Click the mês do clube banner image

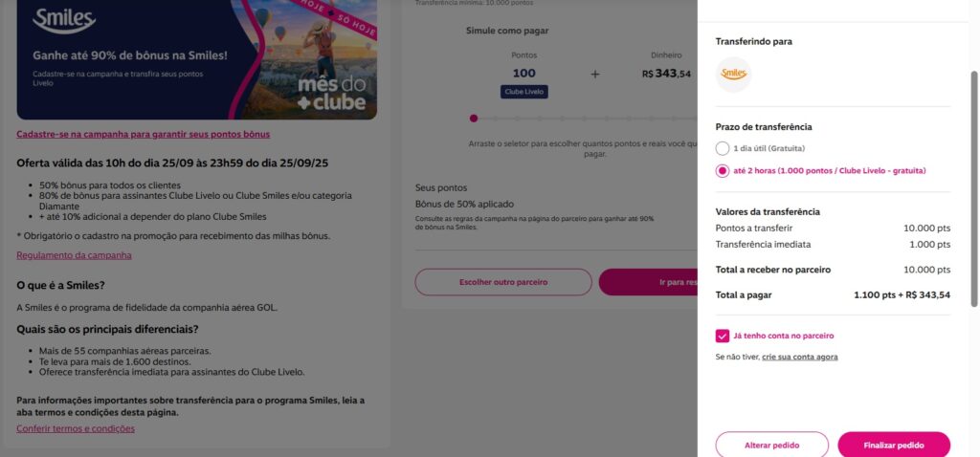coord(197,59)
